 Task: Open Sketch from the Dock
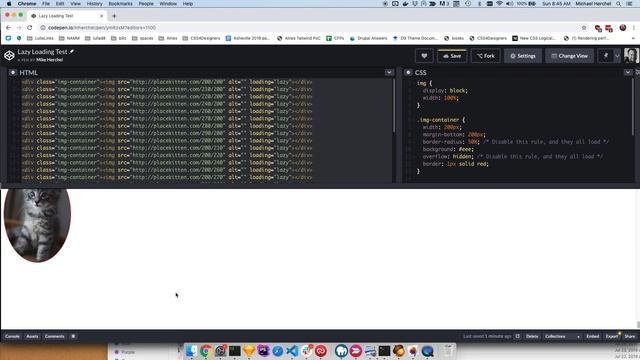[249, 351]
